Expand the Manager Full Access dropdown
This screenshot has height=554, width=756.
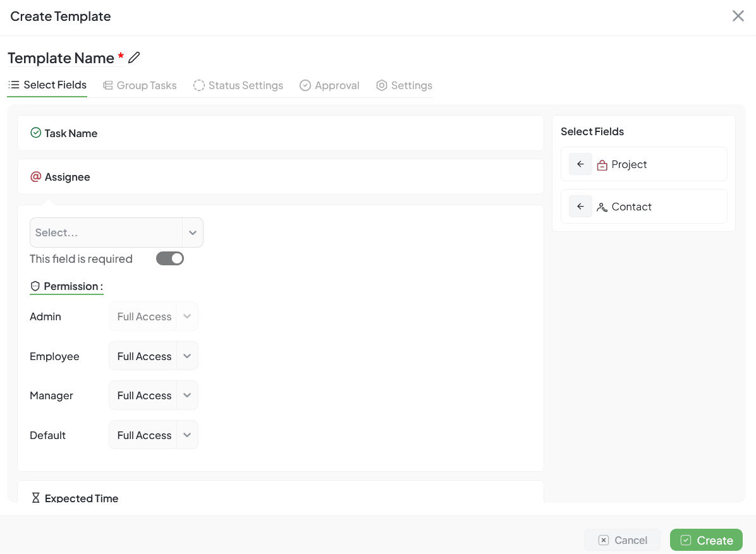tap(154, 395)
